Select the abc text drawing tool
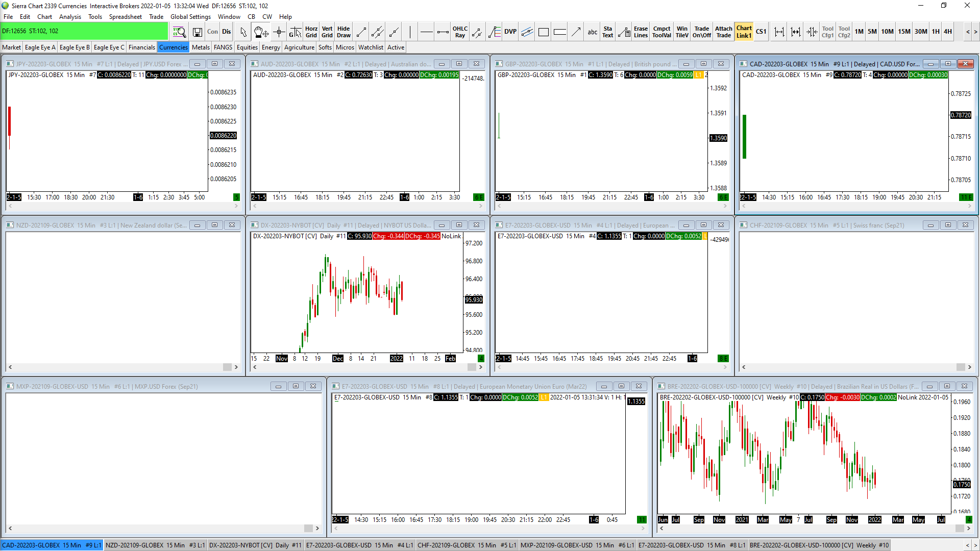Screen dimensions: 980x551 (592, 32)
